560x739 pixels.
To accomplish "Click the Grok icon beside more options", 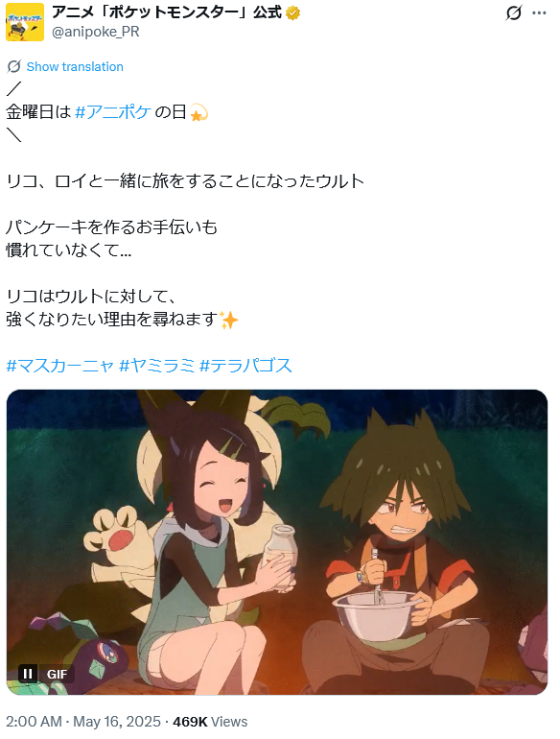I will coord(513,13).
